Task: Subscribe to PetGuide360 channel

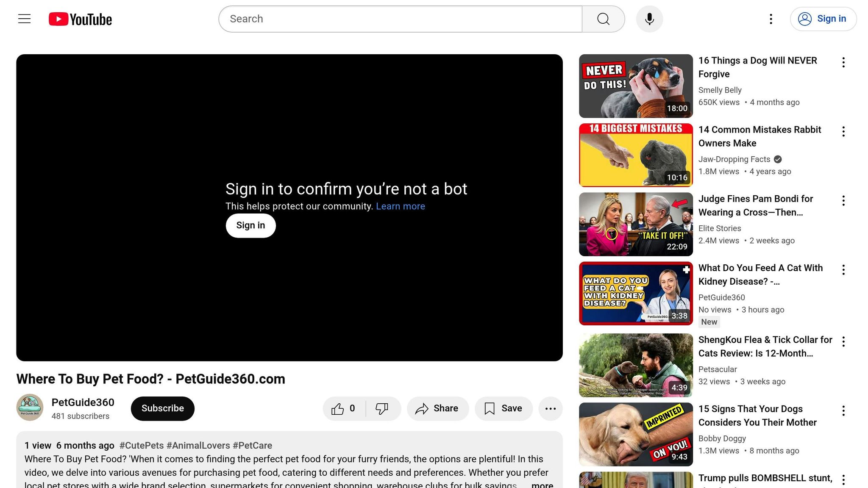Action: click(x=163, y=408)
